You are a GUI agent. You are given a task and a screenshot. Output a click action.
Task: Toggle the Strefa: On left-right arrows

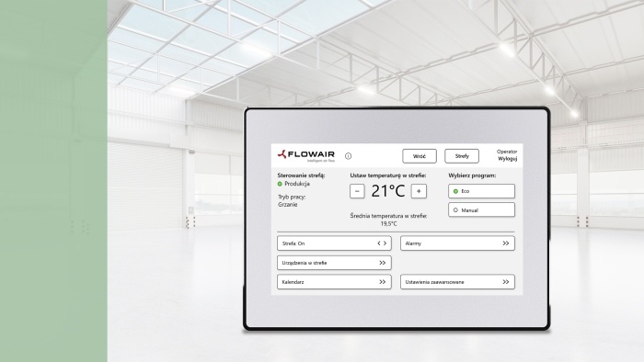point(382,243)
